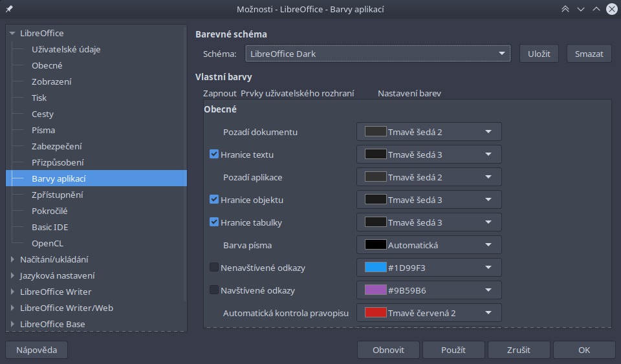Click the Zrušit button

tap(518, 350)
